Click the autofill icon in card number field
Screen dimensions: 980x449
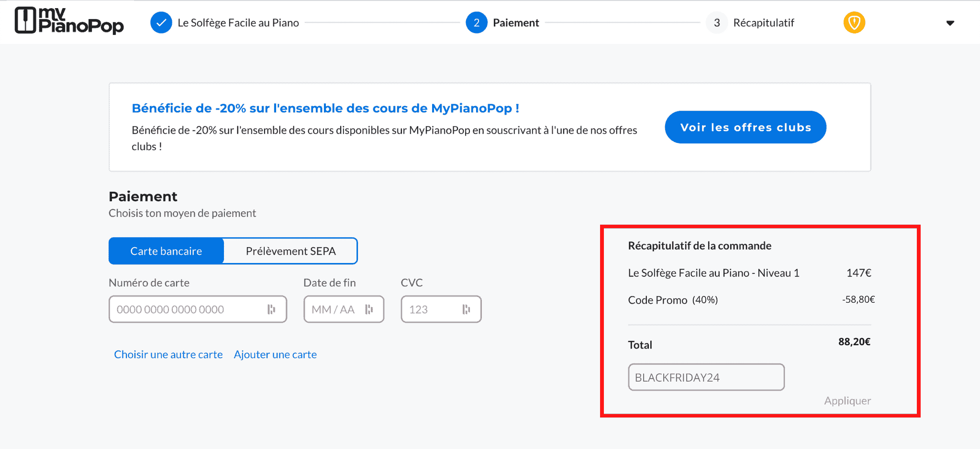click(271, 309)
